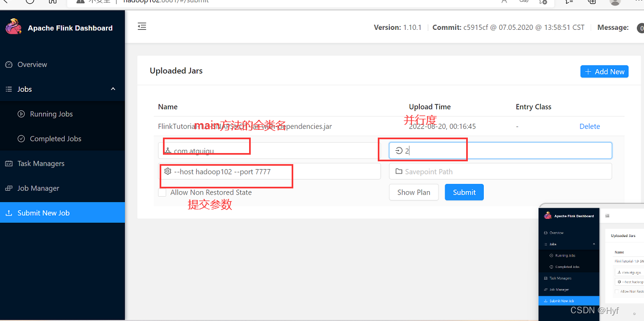The width and height of the screenshot is (644, 321).
Task: Click the Running Jobs play-circle icon
Action: coord(22,114)
